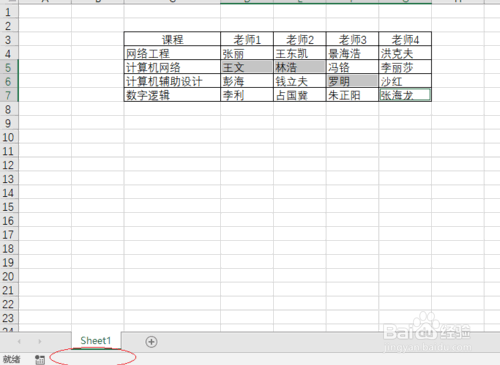500x365 pixels.
Task: Select the highlighted cell 罗明
Action: (x=352, y=81)
